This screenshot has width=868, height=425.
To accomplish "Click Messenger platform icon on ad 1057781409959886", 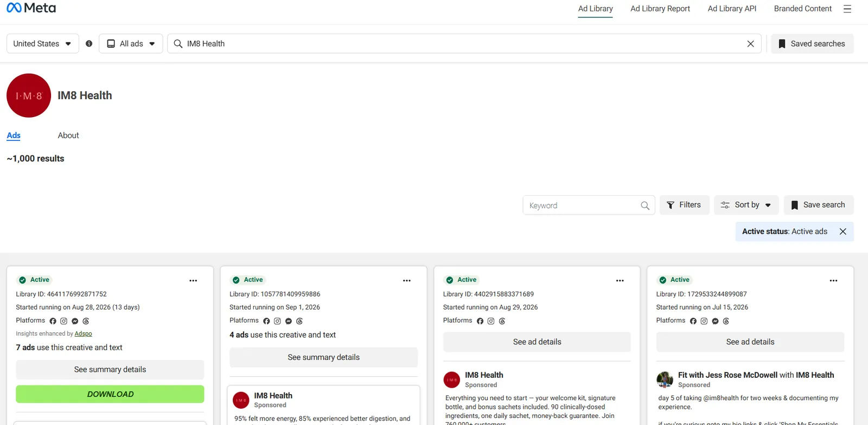I will (x=289, y=321).
